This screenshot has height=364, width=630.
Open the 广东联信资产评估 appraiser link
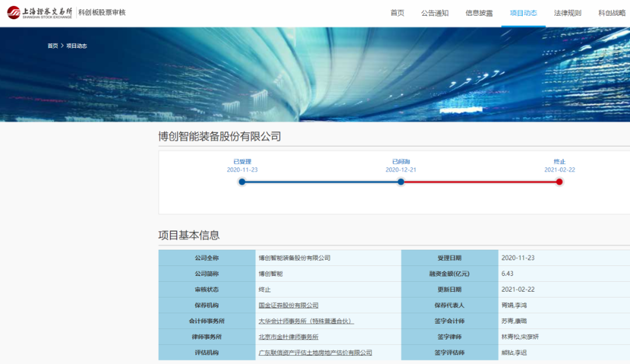pos(316,352)
